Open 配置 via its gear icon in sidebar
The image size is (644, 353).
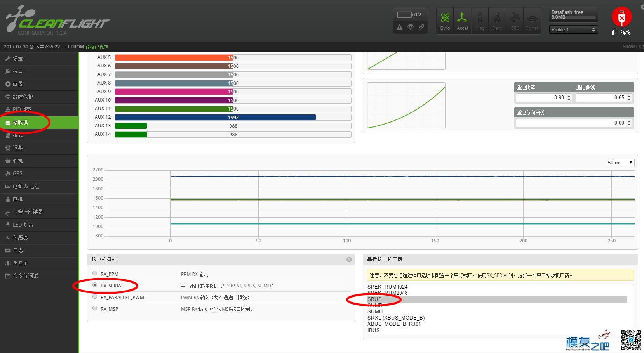8,84
